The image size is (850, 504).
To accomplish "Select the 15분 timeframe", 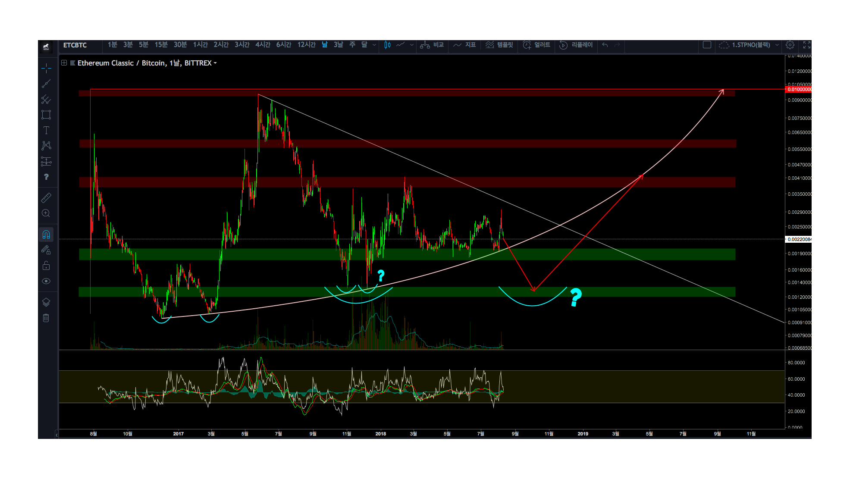I will (161, 45).
